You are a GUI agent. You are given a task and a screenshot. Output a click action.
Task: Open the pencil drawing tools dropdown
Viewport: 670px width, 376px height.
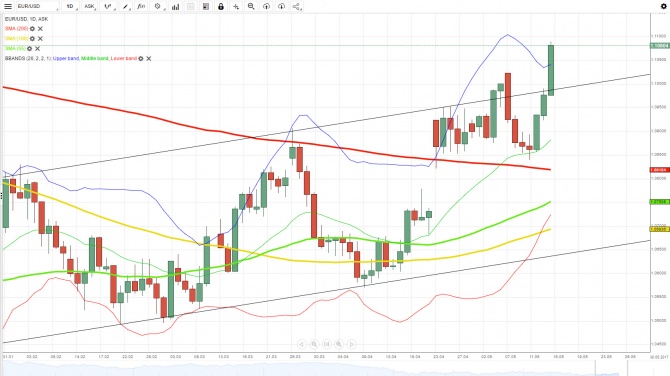tap(125, 6)
